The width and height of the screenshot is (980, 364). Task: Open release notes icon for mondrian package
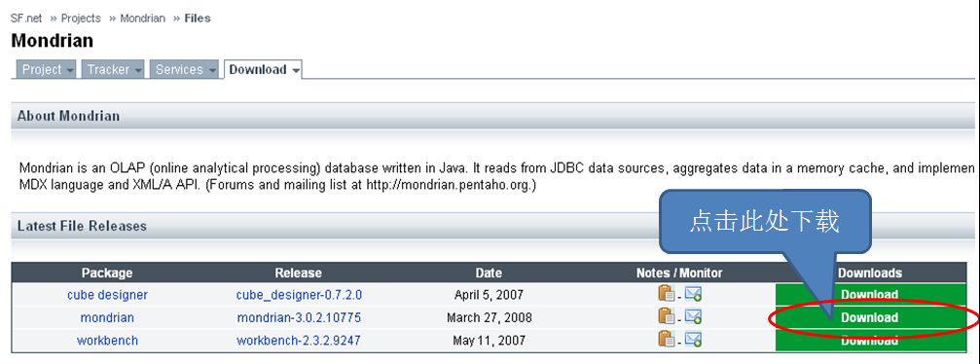(x=667, y=317)
